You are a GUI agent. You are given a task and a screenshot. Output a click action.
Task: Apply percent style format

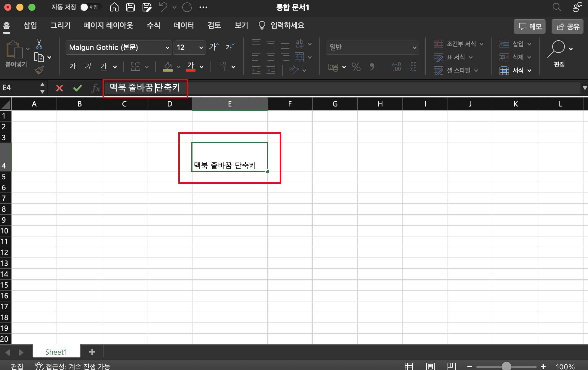tap(356, 67)
